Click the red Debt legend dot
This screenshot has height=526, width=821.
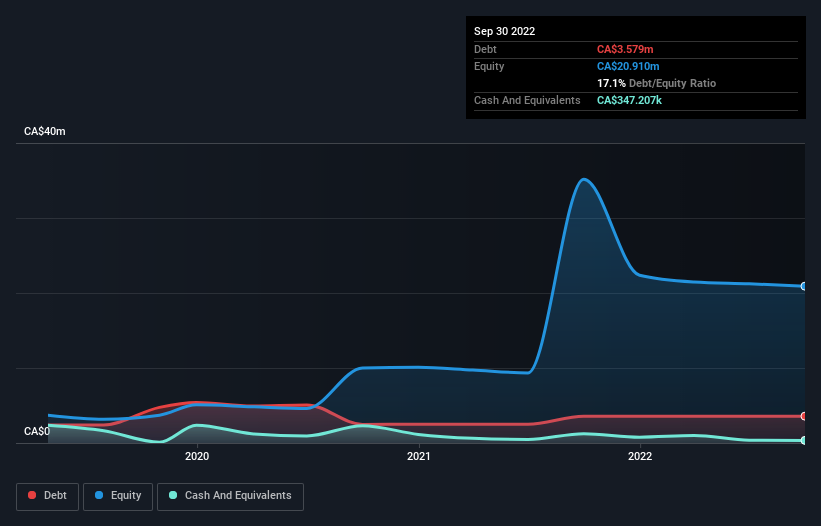(32, 495)
